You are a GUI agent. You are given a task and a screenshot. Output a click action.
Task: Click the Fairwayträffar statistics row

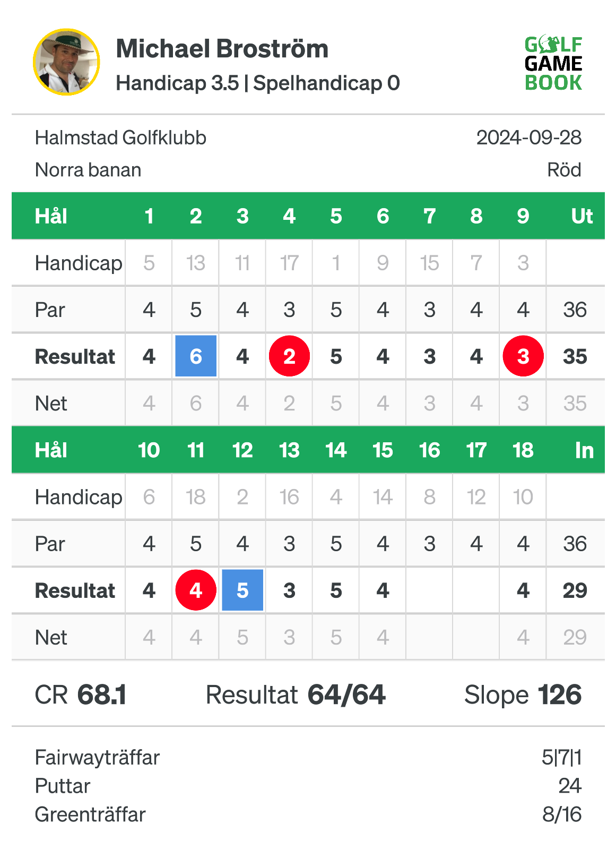[308, 757]
